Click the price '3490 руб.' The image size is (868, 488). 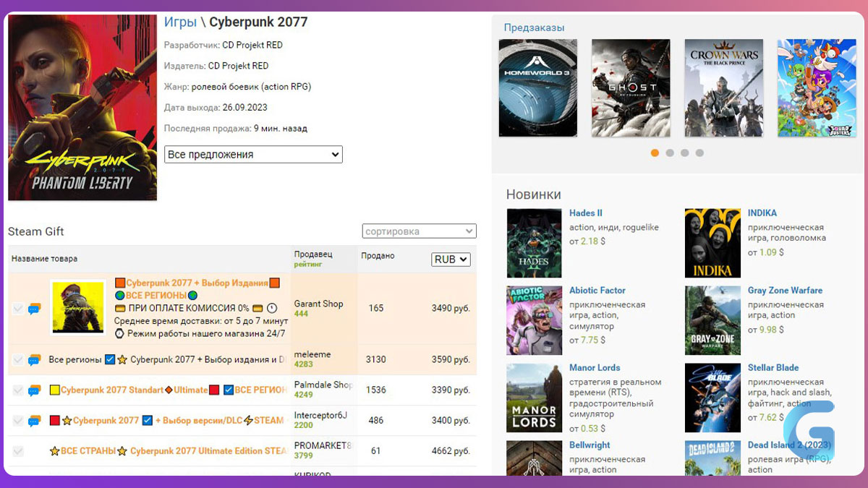coord(451,309)
